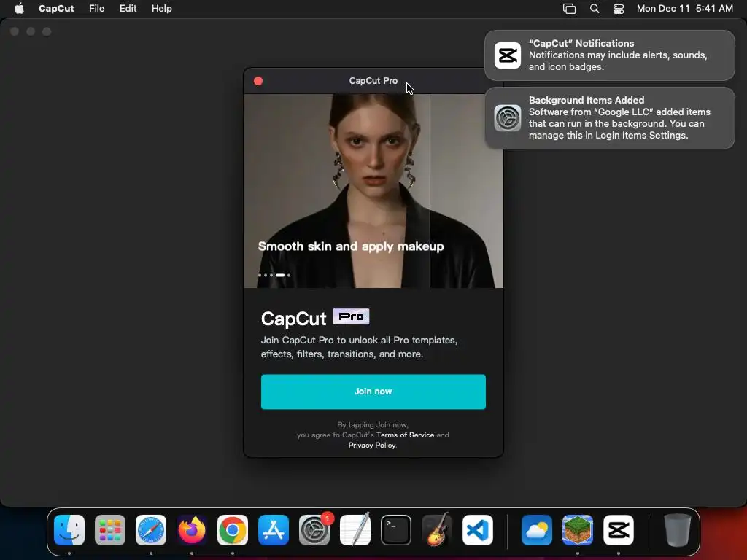Open the Trash in the dock

[678, 529]
